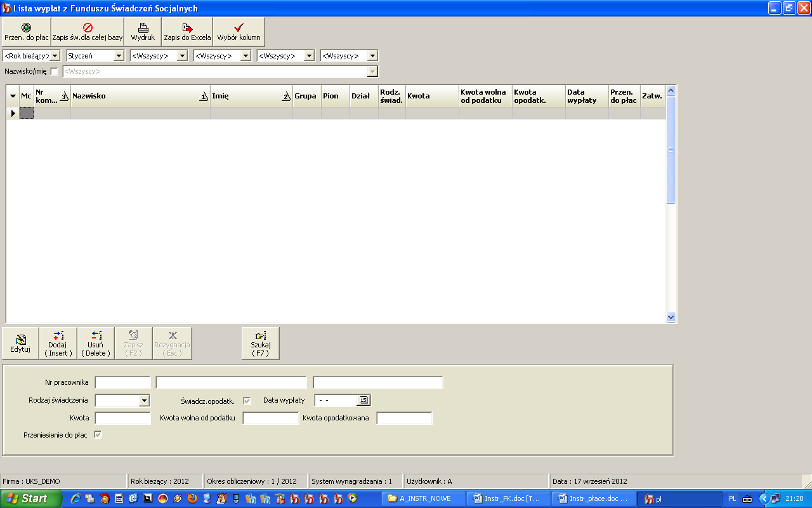Viewport: 812px width, 508px height.
Task: Click the Zatw. column header
Action: [x=653, y=96]
